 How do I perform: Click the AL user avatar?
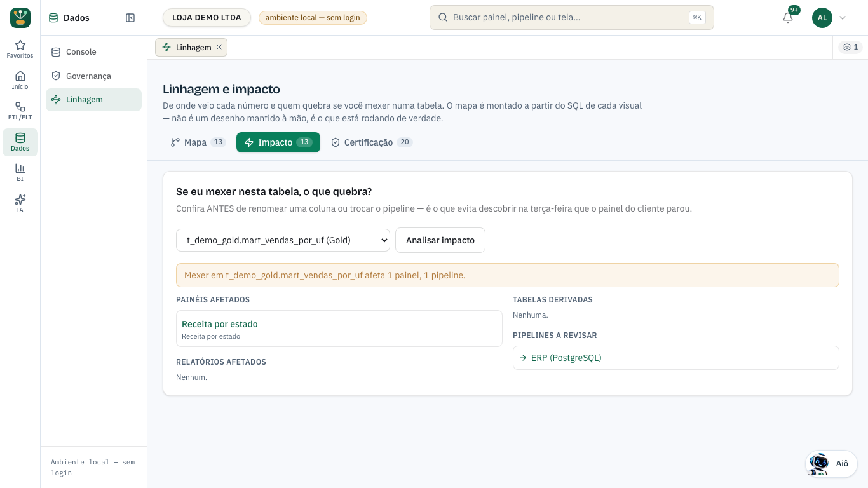822,18
